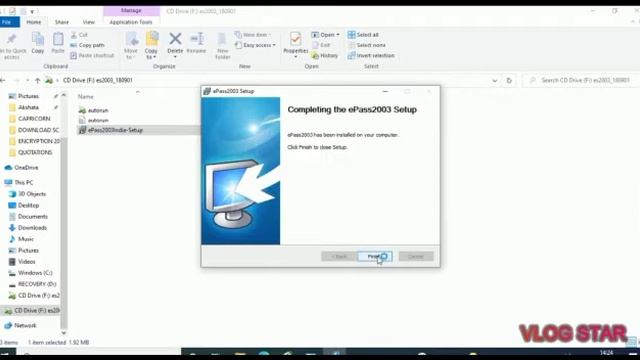This screenshot has width=640, height=360.
Task: Open Pictures under Quick access
Action: click(x=28, y=96)
